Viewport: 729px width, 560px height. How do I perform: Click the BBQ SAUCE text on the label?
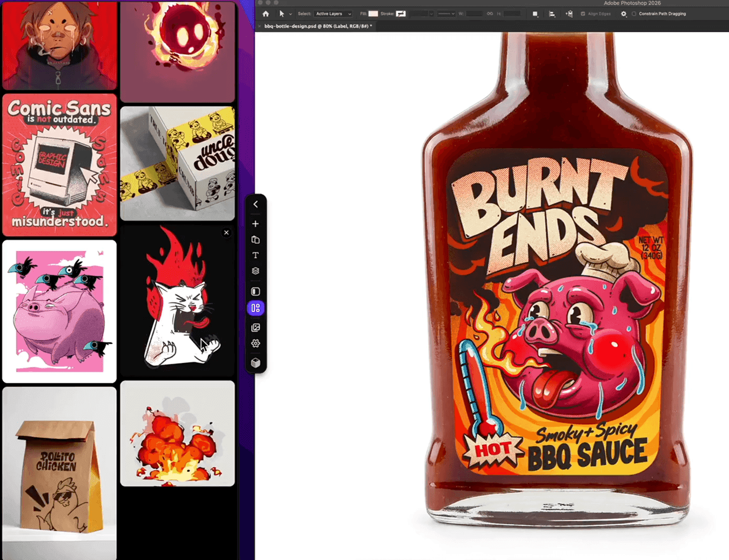(x=587, y=455)
